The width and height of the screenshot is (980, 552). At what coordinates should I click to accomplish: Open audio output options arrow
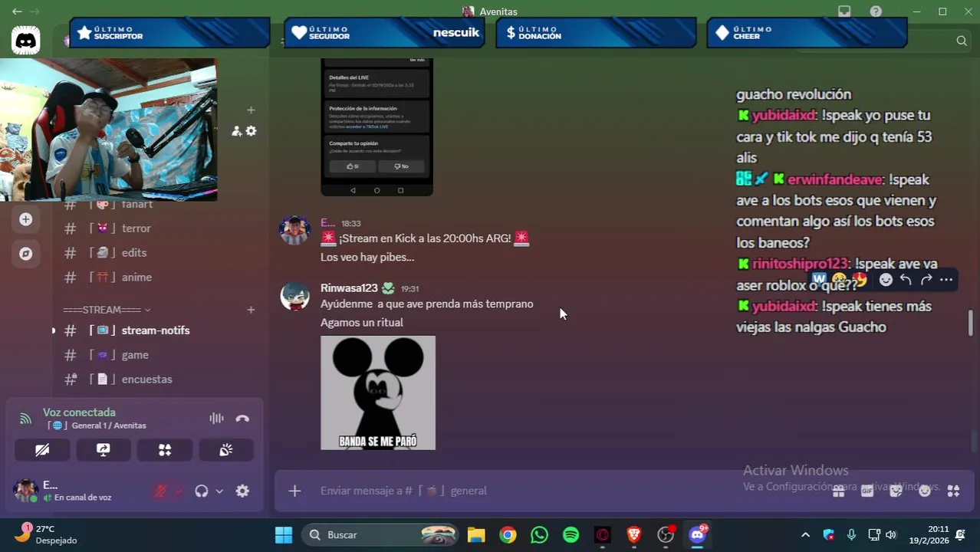click(219, 491)
